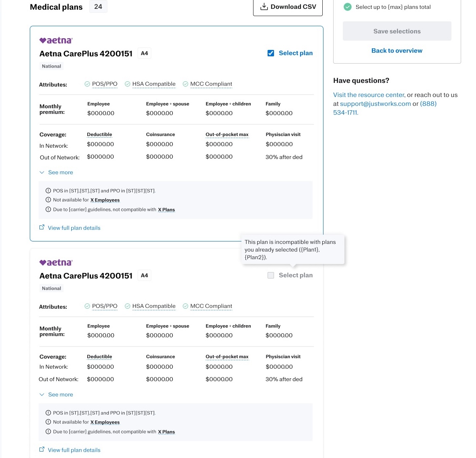The height and width of the screenshot is (458, 476).
Task: Click the download icon in Download CSV button
Action: pos(264,7)
